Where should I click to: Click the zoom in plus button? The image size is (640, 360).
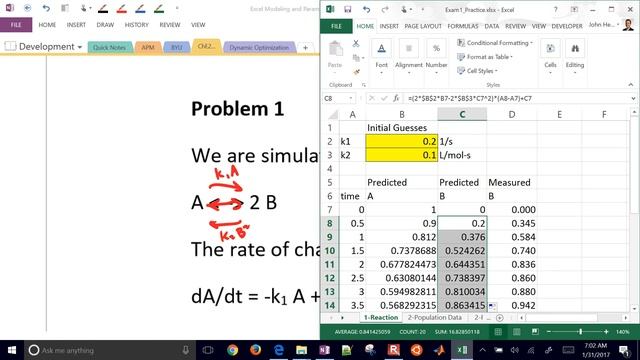click(606, 332)
